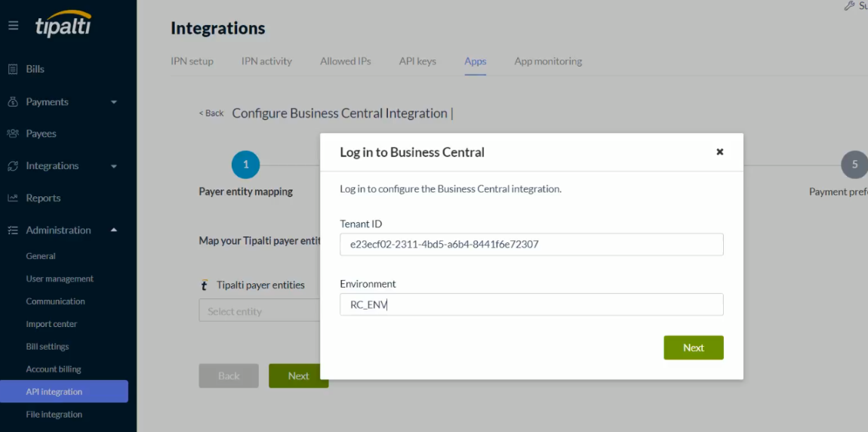The image size is (868, 432).
Task: Click the Back link beside Configure heading
Action: (211, 113)
